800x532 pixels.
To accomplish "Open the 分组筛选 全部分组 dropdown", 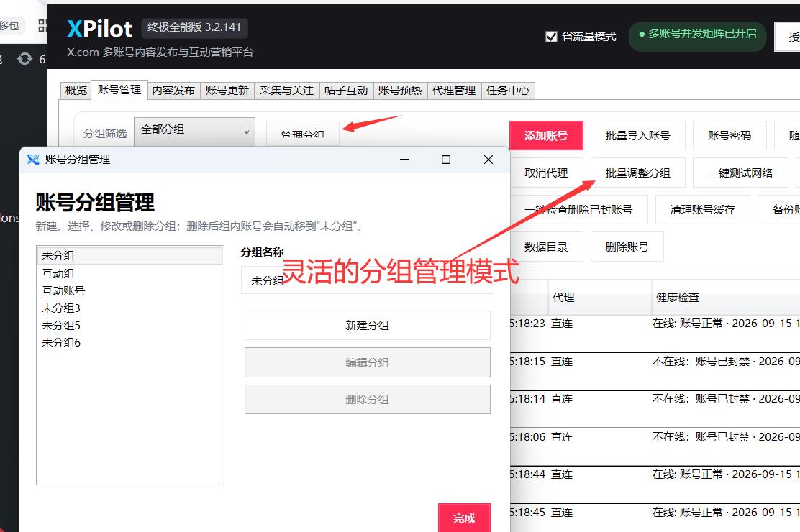I will 194,131.
